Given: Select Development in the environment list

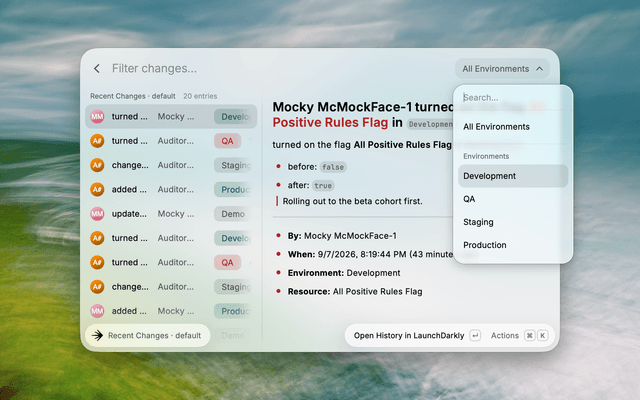Looking at the screenshot, I should (x=513, y=176).
